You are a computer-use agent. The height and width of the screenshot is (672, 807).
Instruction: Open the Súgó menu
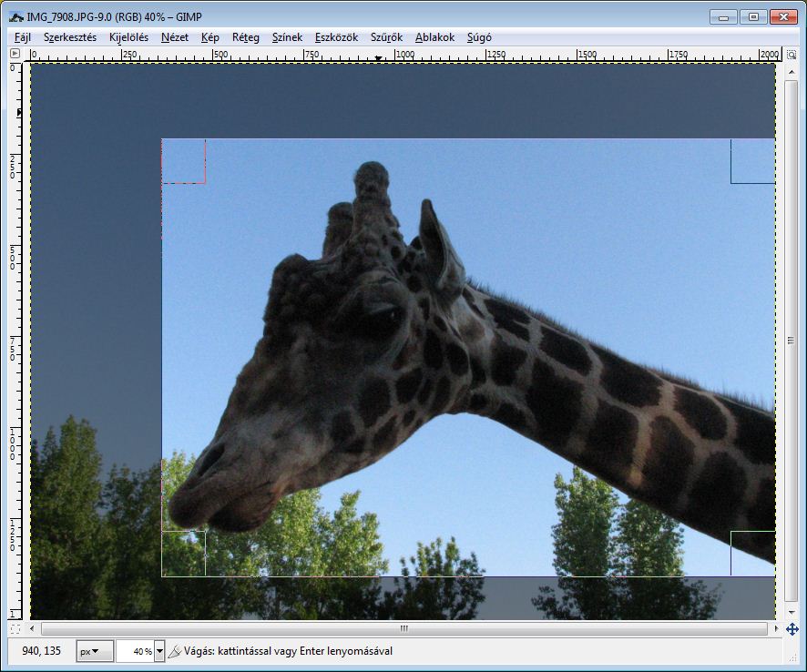coord(479,37)
